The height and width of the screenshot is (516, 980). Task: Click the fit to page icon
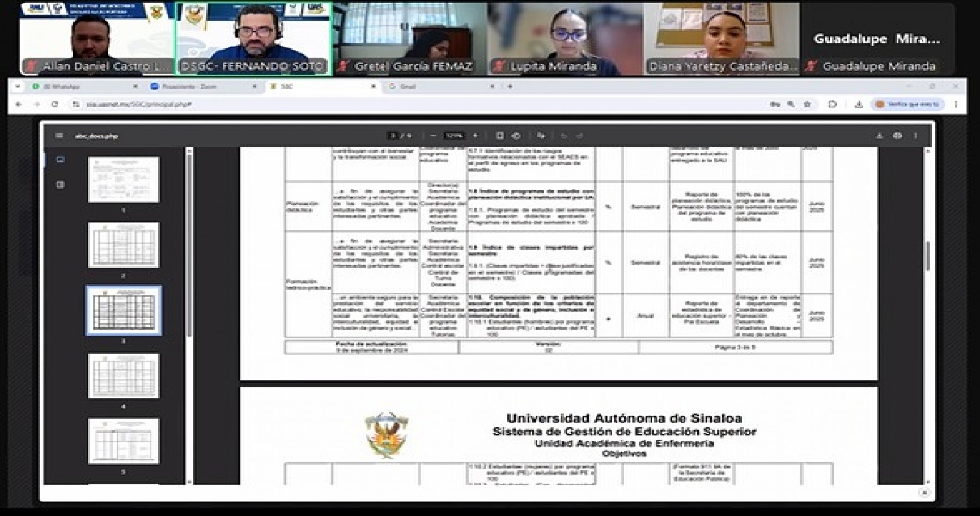(x=500, y=136)
